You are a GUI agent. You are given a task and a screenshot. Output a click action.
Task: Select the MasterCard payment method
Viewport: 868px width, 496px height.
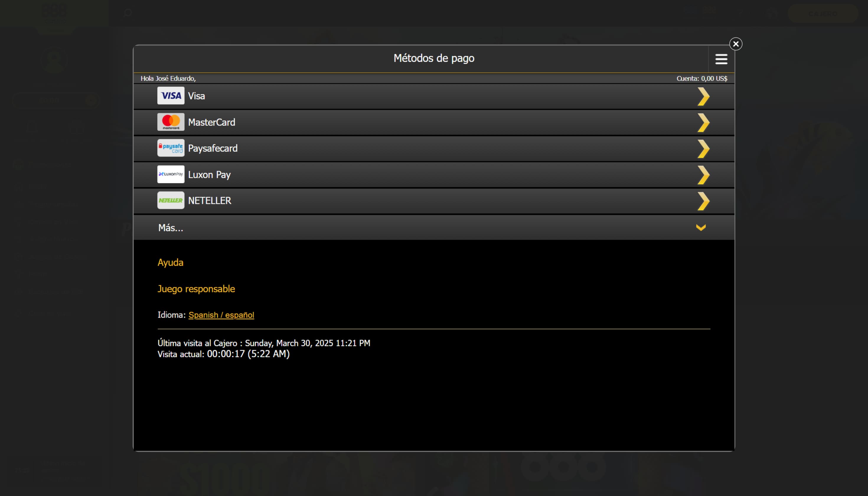(212, 122)
